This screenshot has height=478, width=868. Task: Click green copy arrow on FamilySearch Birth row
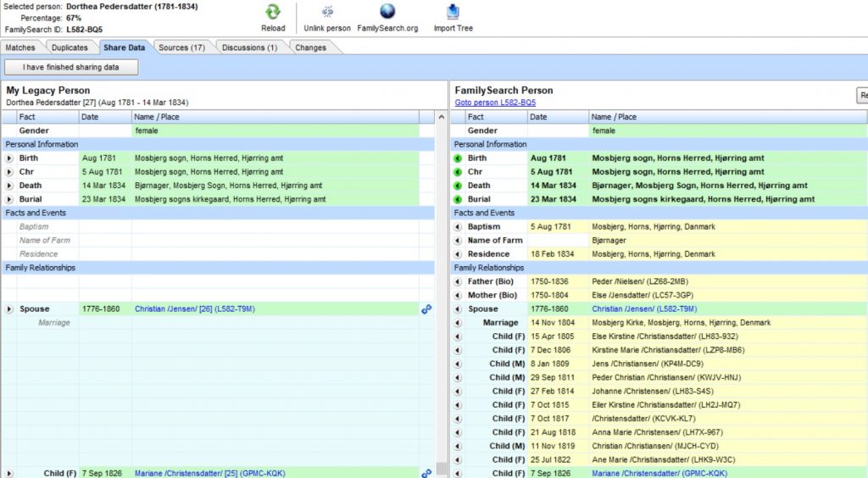pos(458,158)
